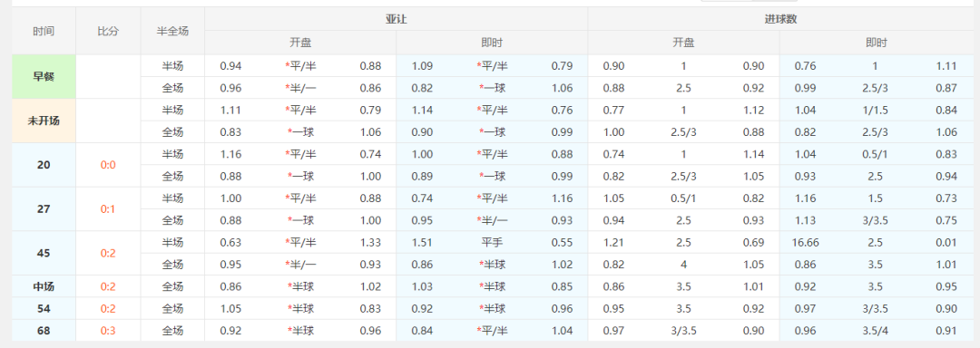Select the 未开场 time row label
Screen dimensions: 980x348
click(x=44, y=121)
